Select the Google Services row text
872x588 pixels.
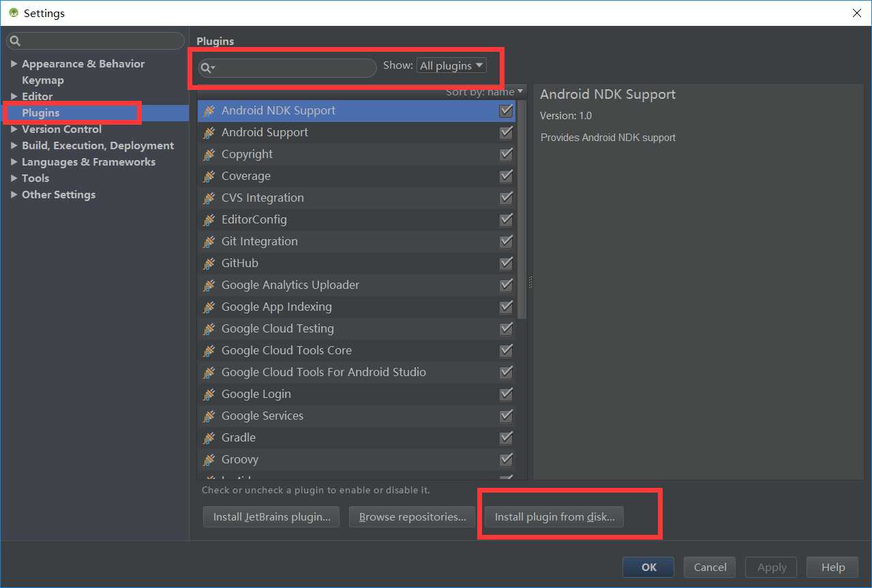(x=262, y=416)
